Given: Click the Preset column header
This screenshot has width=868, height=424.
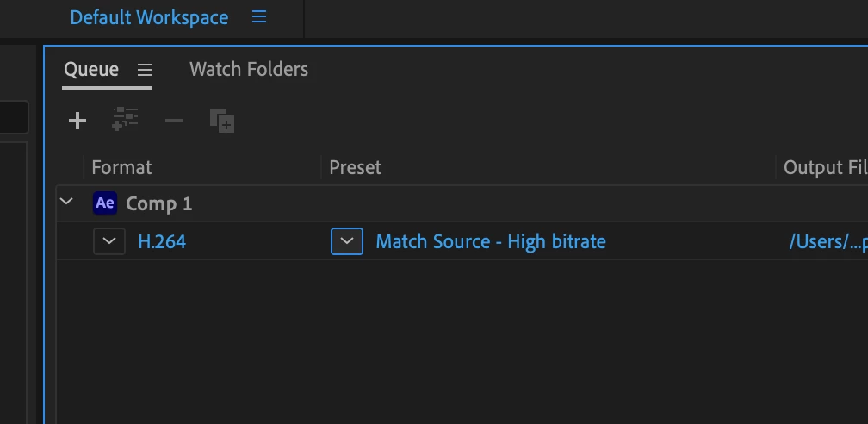Looking at the screenshot, I should pyautogui.click(x=356, y=167).
